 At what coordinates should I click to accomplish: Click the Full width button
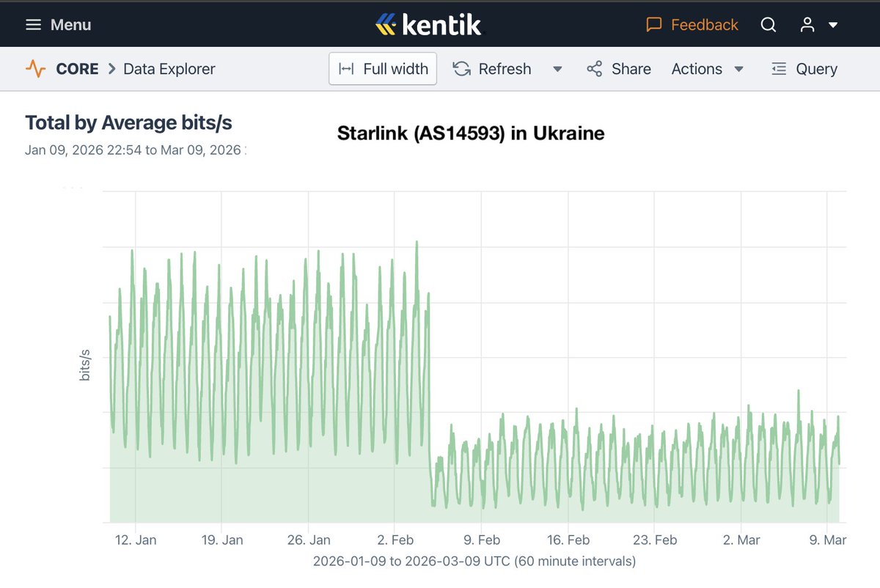(x=382, y=68)
